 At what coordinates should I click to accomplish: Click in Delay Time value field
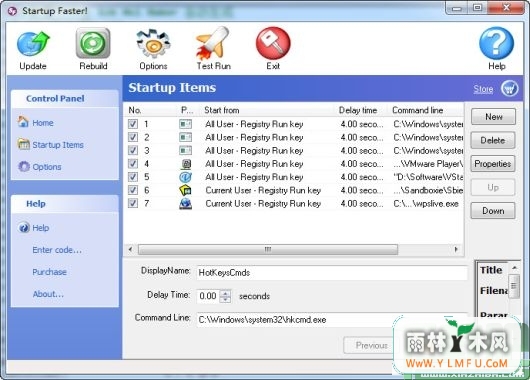coord(208,296)
